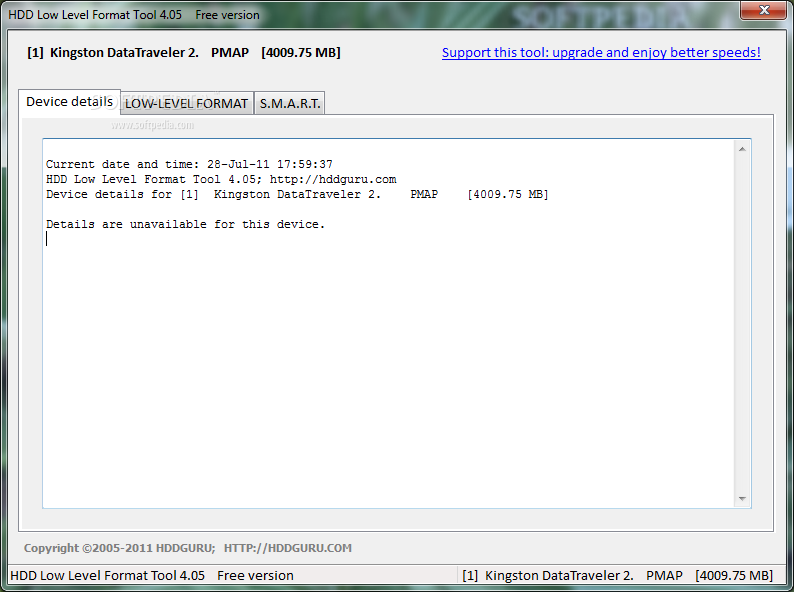Click 'Details are unavailable for this device.' text
This screenshot has height=592, width=794.
click(185, 224)
